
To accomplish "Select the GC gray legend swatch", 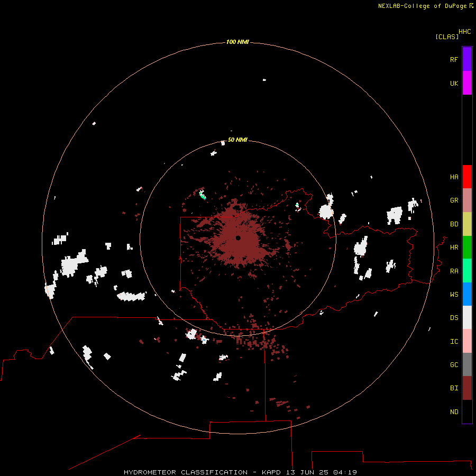I will pyautogui.click(x=467, y=364).
